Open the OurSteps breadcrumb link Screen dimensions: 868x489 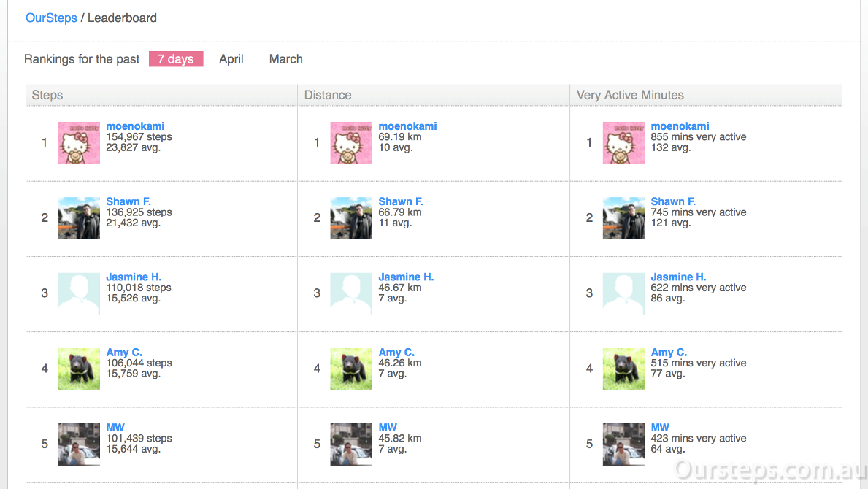point(51,18)
